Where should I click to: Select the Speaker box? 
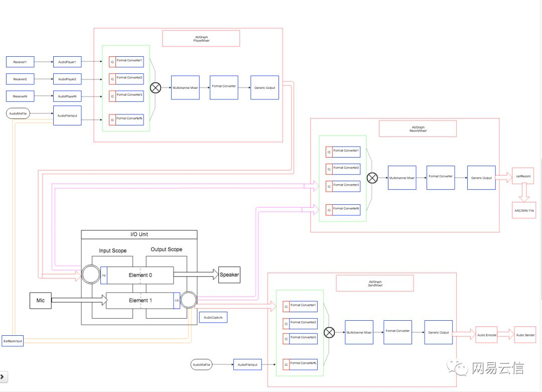(229, 275)
